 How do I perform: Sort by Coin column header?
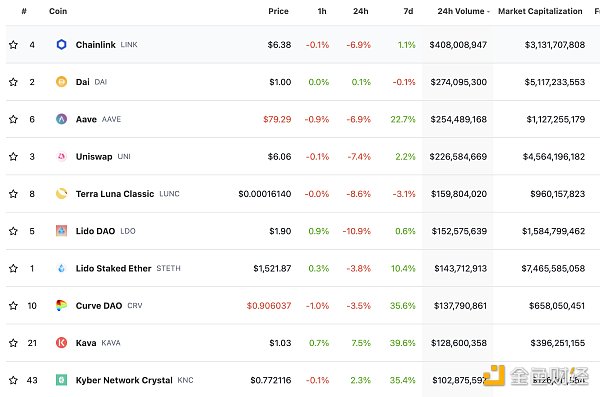58,11
